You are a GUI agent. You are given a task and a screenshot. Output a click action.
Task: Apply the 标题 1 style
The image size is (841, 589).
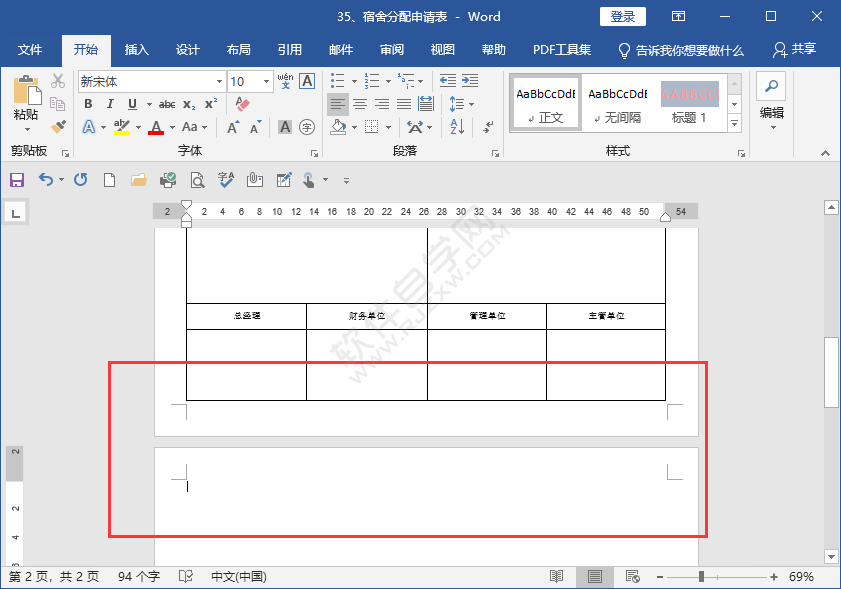click(x=691, y=103)
